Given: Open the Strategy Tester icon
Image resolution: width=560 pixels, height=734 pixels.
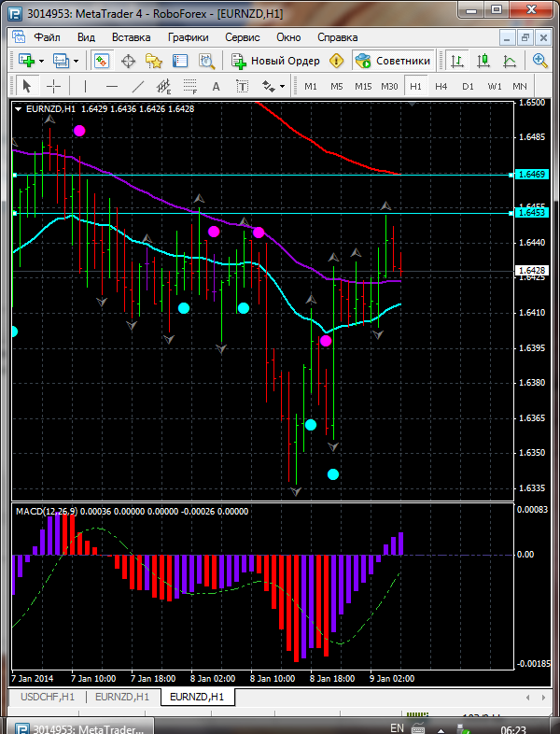Looking at the screenshot, I should point(206,61).
